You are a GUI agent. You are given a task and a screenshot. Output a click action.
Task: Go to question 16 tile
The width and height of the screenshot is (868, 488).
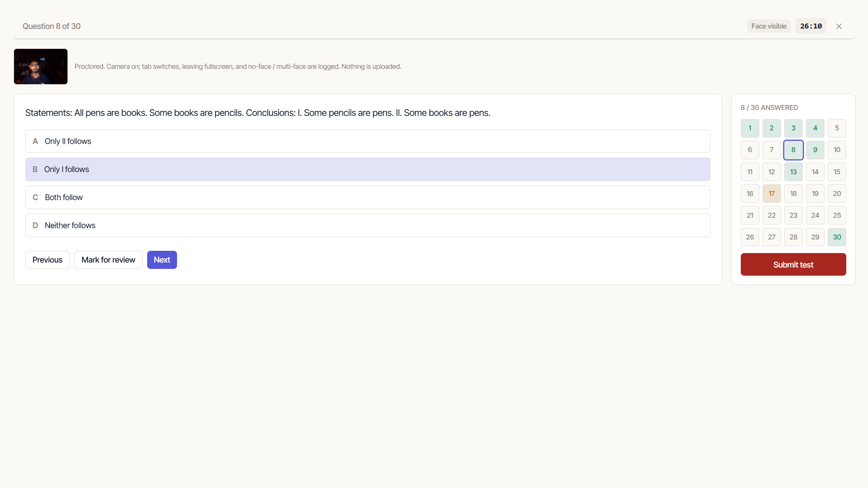click(750, 194)
